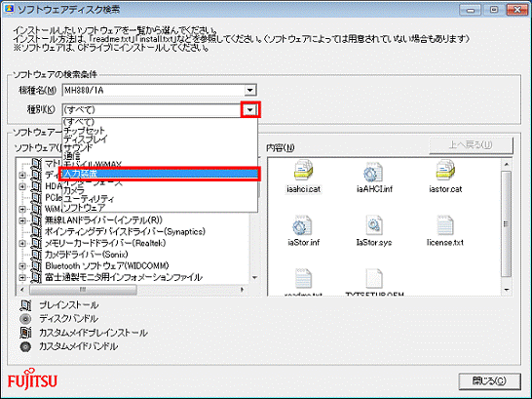Screen dimensions: 532x399
Task: Click the tree icon beside PCIe row
Action: (x=36, y=197)
